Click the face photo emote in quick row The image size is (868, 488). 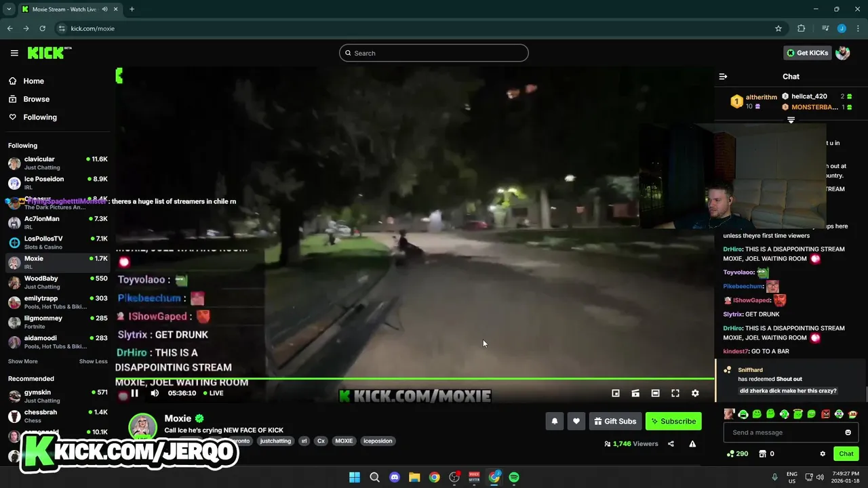pyautogui.click(x=729, y=414)
